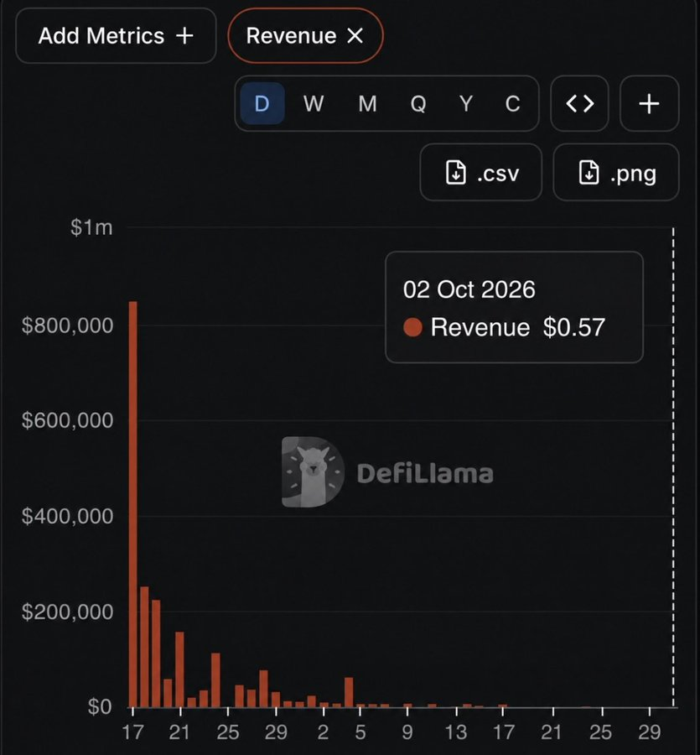Image resolution: width=700 pixels, height=755 pixels.
Task: Click the $200,000 y-axis label
Action: pos(67,612)
